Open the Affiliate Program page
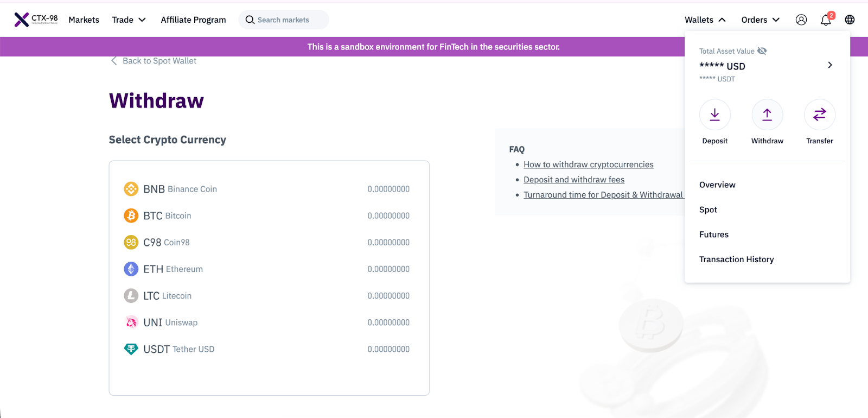This screenshot has height=418, width=868. point(193,20)
